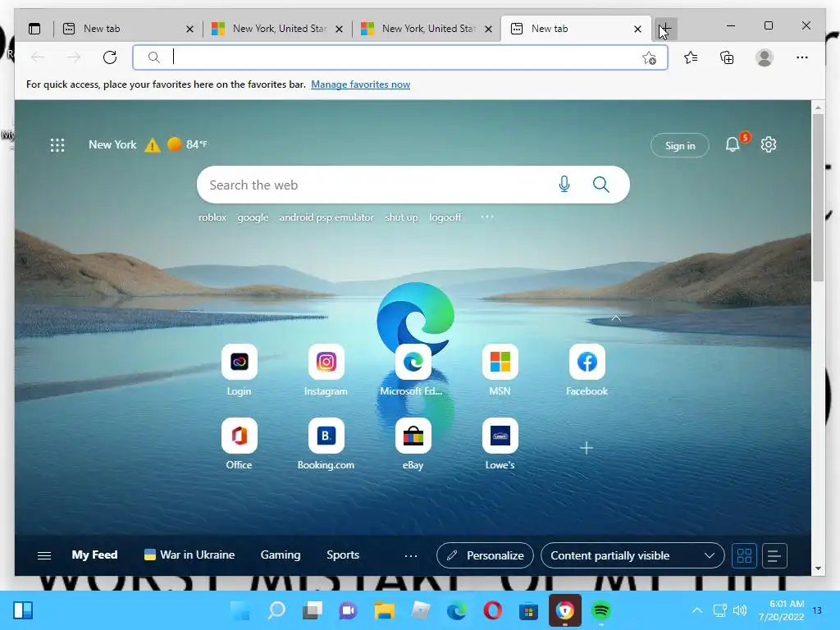840x630 pixels.
Task: Click the weather alert warning icon
Action: pyautogui.click(x=152, y=145)
